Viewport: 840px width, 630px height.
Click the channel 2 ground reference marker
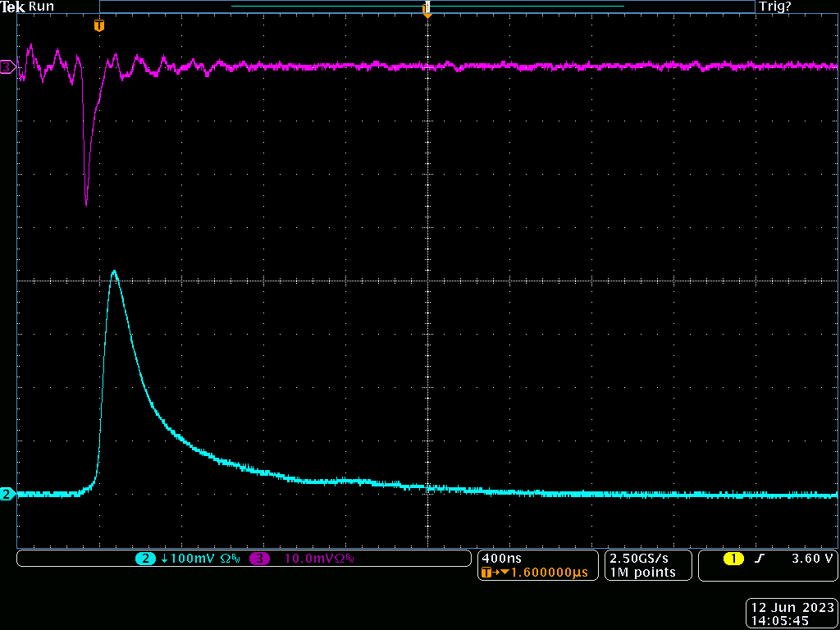pos(7,494)
